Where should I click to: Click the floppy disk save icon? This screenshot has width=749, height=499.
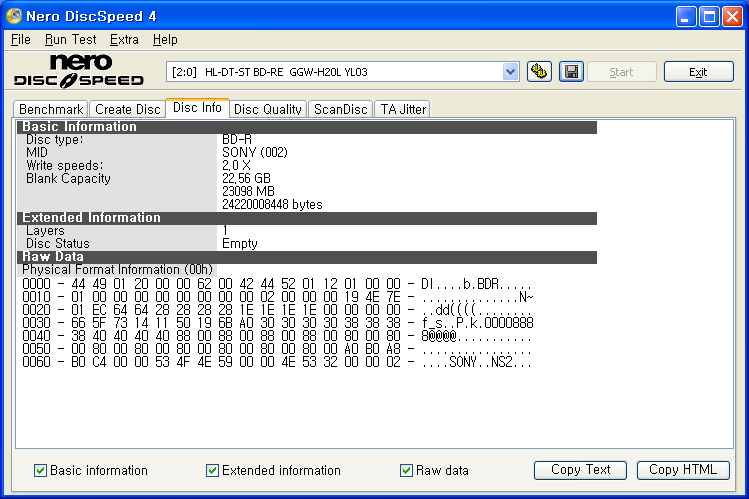point(571,72)
